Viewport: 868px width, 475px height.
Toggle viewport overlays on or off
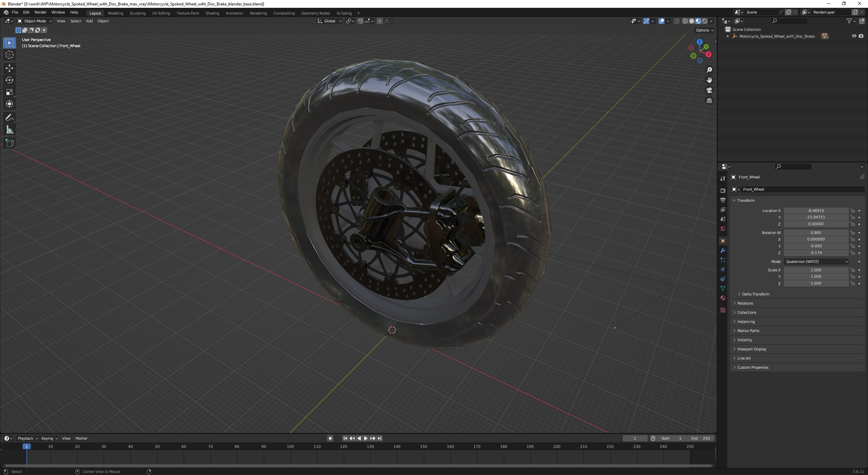pyautogui.click(x=662, y=21)
